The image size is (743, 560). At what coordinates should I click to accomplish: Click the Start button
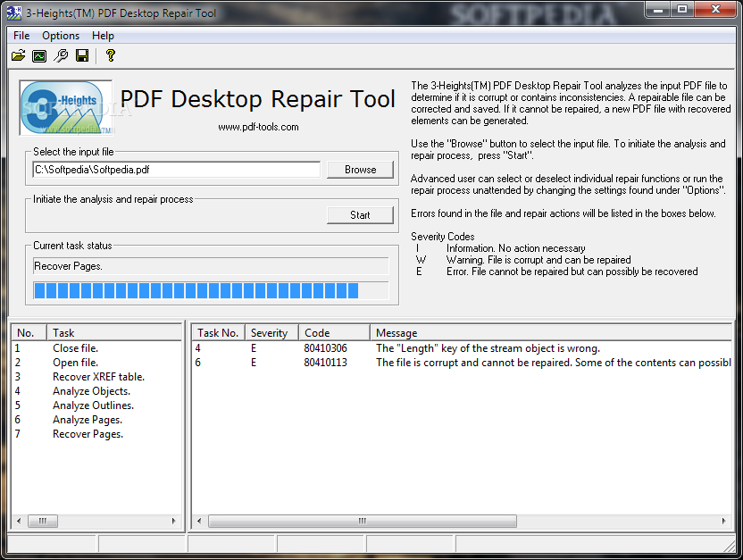[x=360, y=215]
